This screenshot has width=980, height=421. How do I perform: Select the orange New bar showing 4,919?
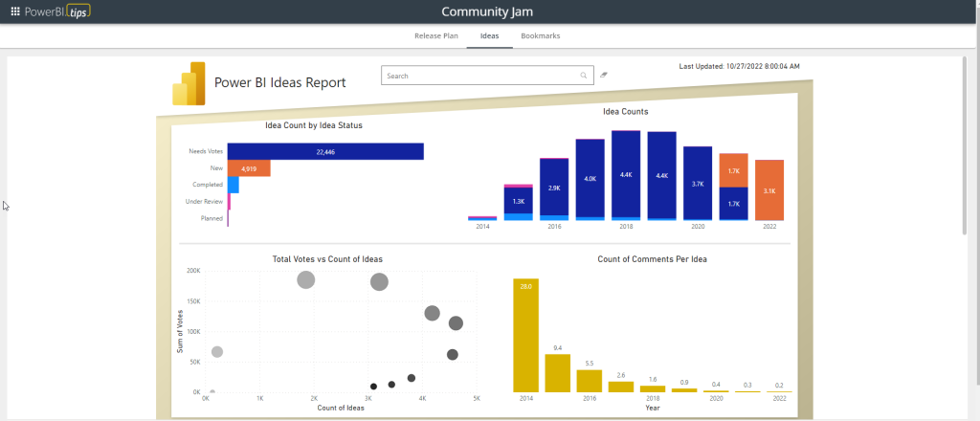coord(249,168)
